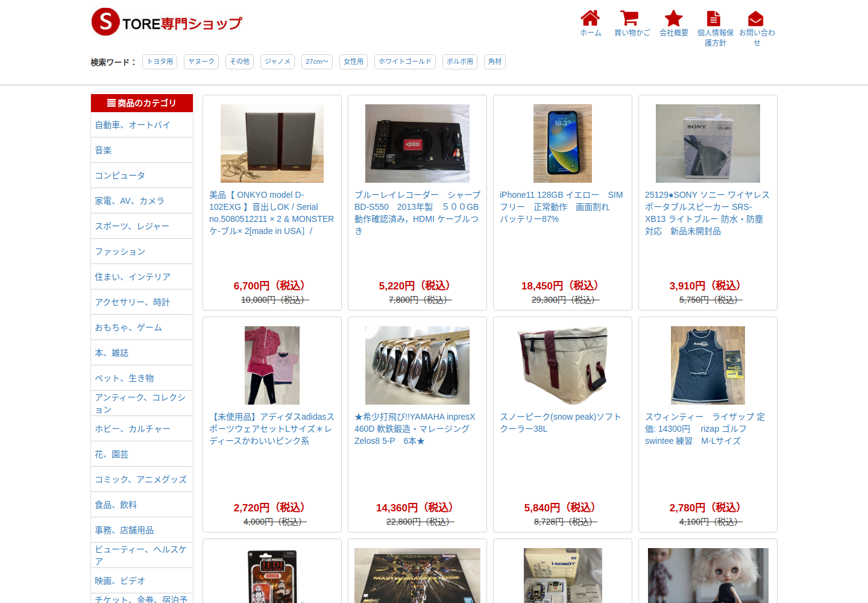
Task: Open category ペット、生き物
Action: [142, 378]
